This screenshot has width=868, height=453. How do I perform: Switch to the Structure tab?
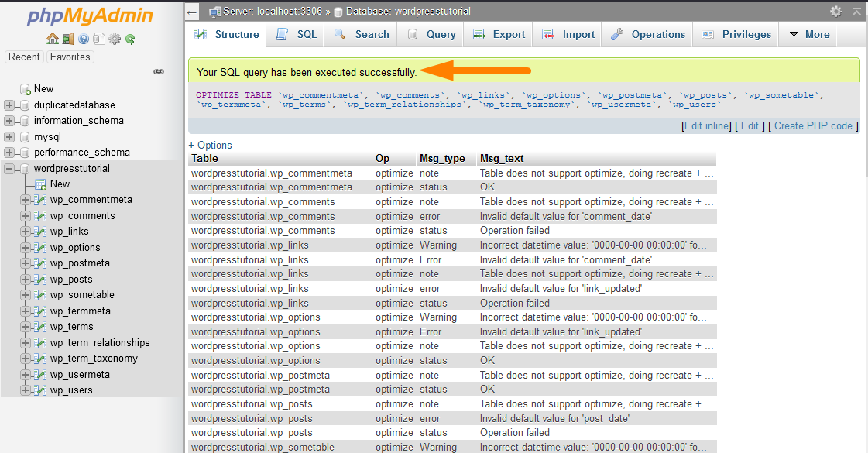click(226, 34)
